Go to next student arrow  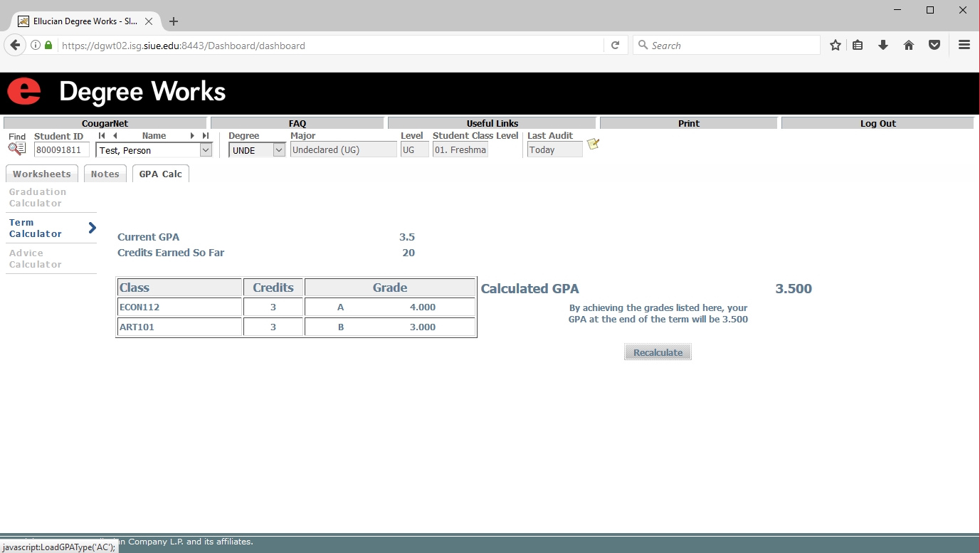coord(192,136)
